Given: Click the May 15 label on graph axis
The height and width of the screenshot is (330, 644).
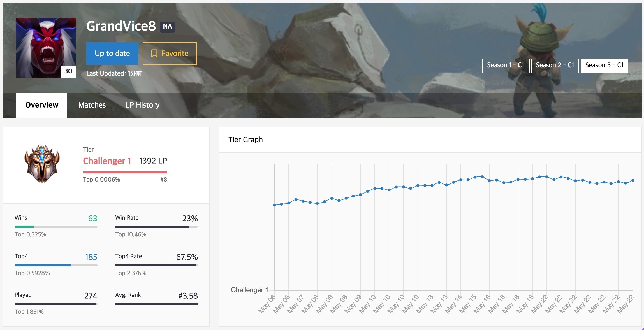Looking at the screenshot, I should 468,304.
